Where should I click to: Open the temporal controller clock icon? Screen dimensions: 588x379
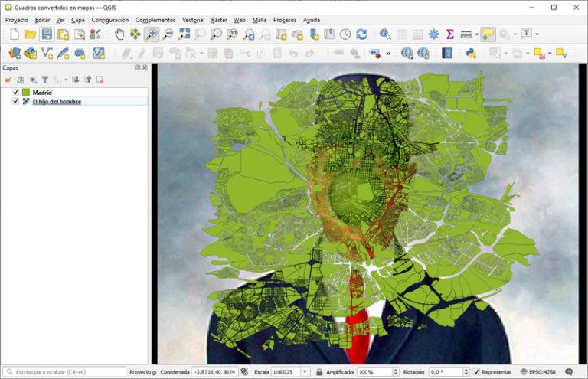(x=345, y=34)
